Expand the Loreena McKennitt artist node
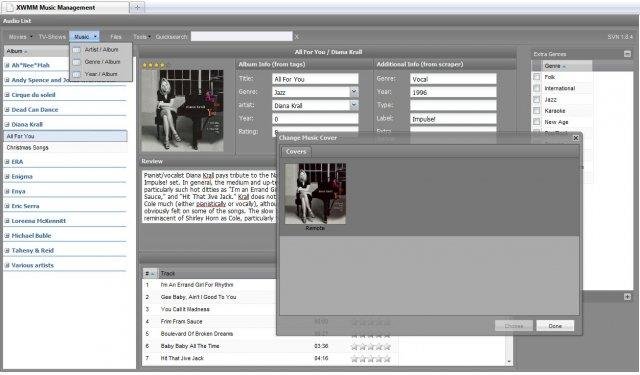This screenshot has width=640, height=375. point(7,221)
